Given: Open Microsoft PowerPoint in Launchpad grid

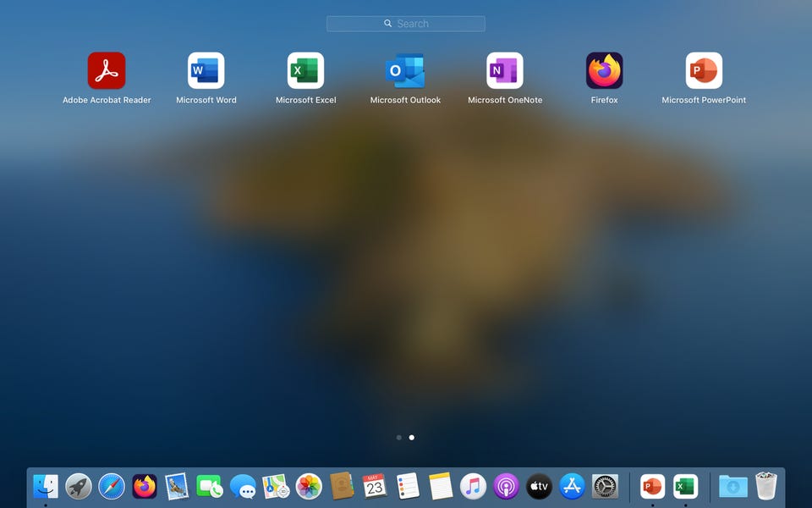Looking at the screenshot, I should (704, 70).
